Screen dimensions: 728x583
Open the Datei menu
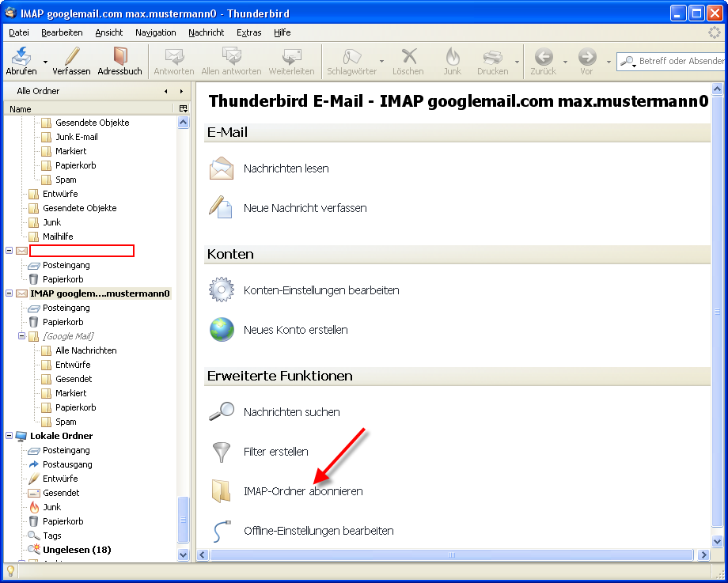pyautogui.click(x=19, y=32)
